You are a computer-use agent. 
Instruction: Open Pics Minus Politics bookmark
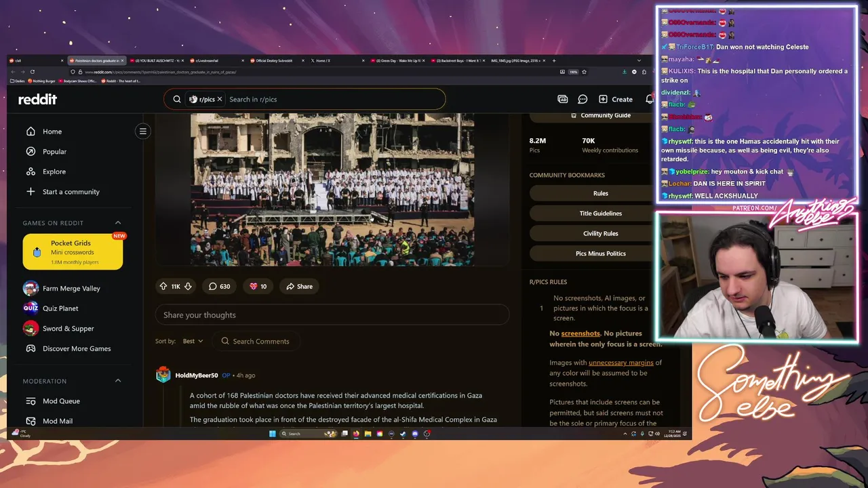(601, 253)
